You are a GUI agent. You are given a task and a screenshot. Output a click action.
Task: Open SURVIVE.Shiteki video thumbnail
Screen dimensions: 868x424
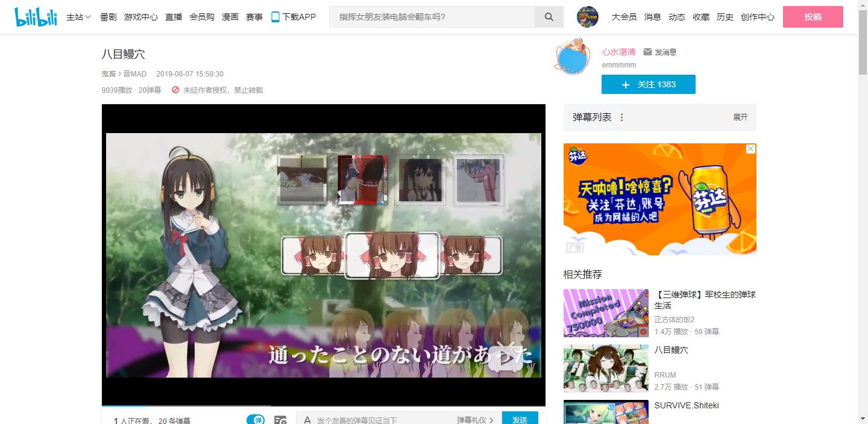click(x=606, y=412)
